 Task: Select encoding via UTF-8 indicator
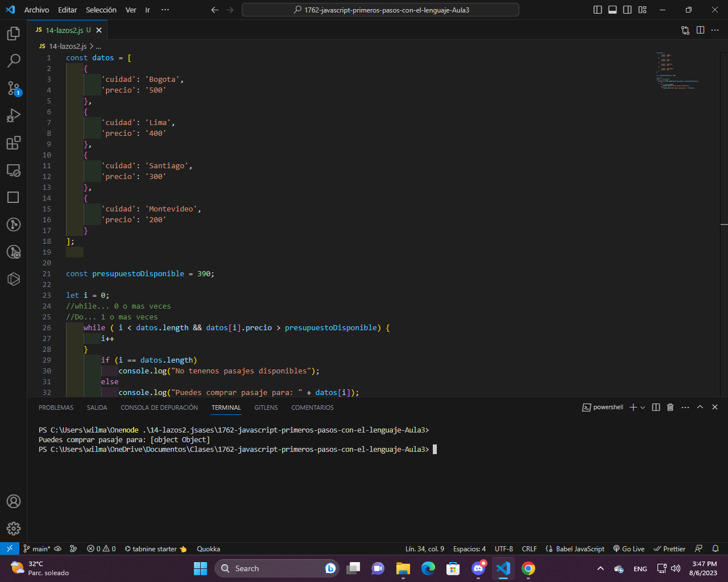click(504, 548)
